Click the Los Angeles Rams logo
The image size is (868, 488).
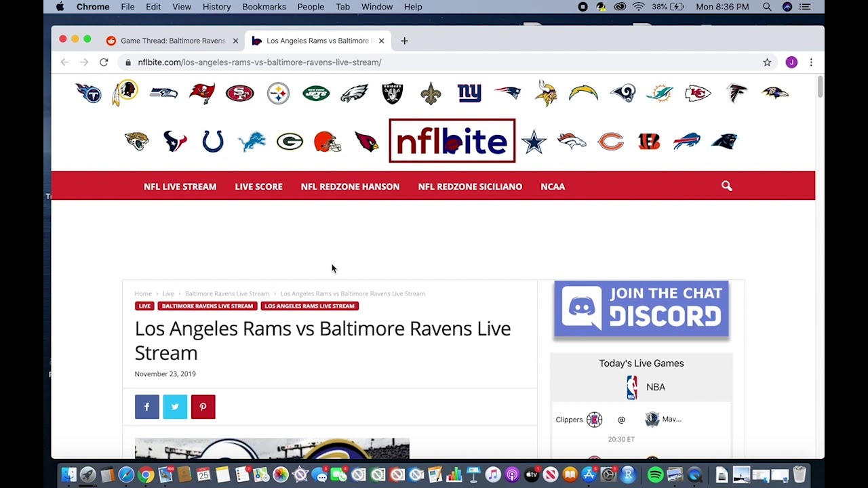coord(623,93)
